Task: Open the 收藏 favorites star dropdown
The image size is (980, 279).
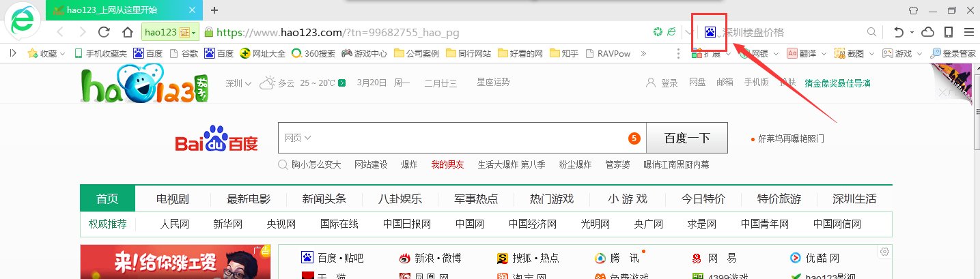Action: [46, 53]
